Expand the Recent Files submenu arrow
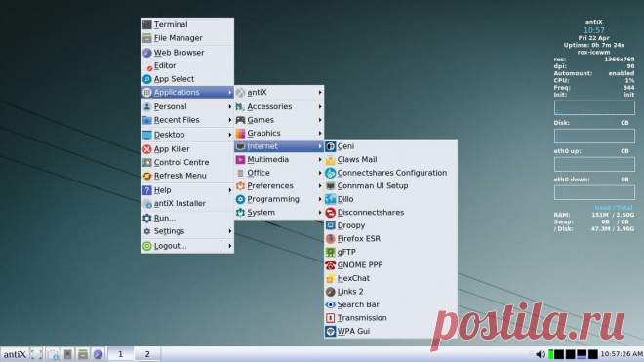 click(229, 120)
